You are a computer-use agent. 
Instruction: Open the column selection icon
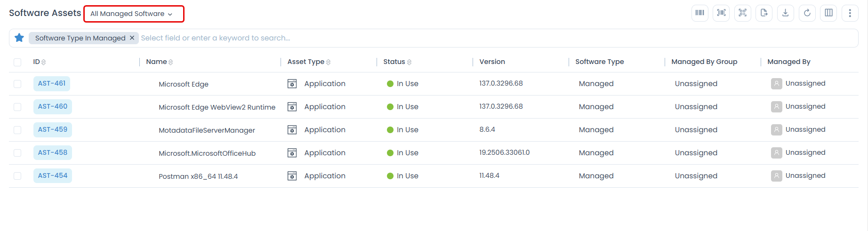pyautogui.click(x=828, y=13)
